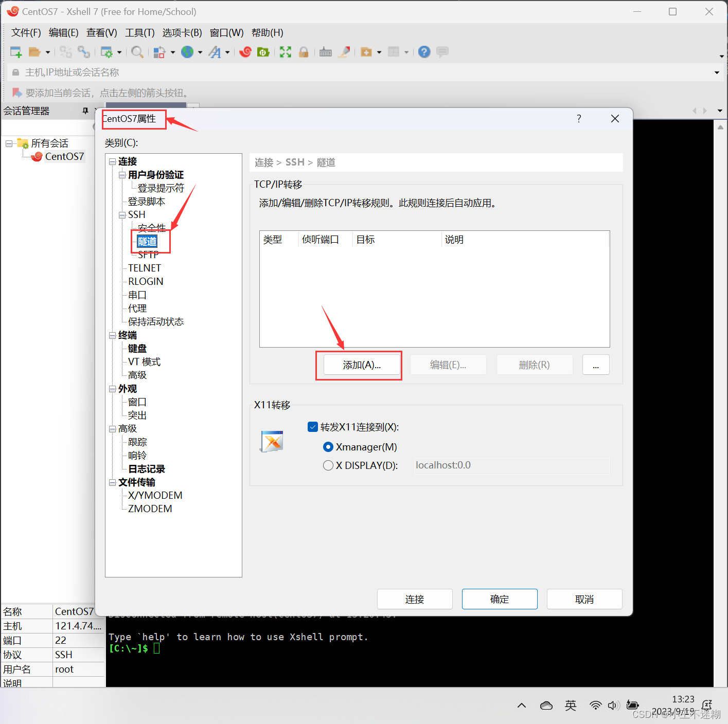Select the X DISPLAY radio option

coord(328,465)
